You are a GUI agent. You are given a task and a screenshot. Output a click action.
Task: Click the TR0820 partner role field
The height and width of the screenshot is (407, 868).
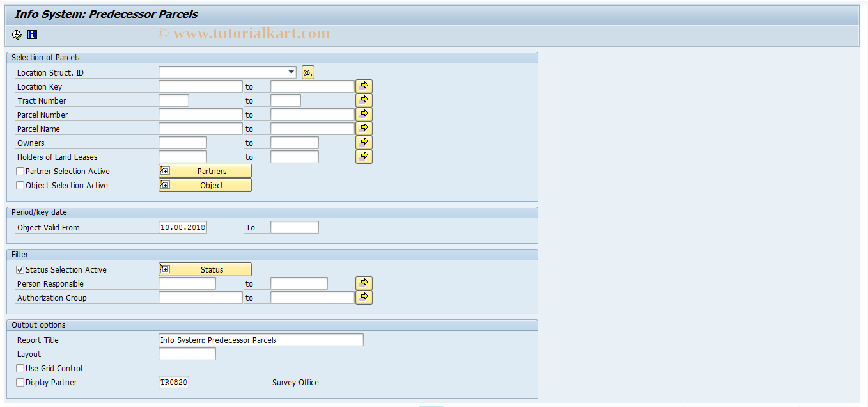tap(174, 382)
